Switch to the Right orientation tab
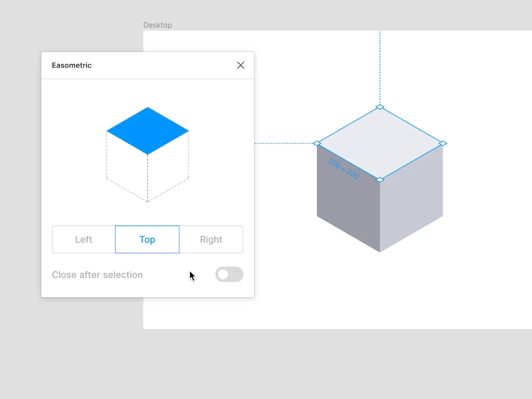Image resolution: width=532 pixels, height=399 pixels. pyautogui.click(x=211, y=240)
